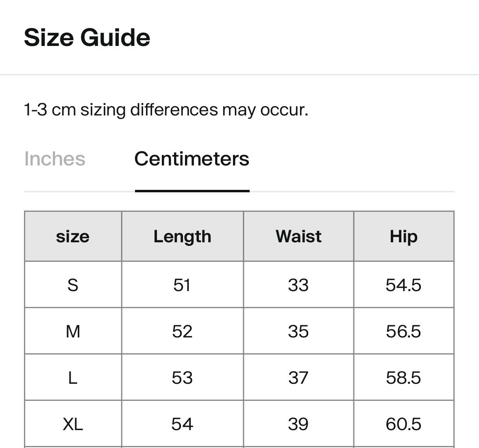The height and width of the screenshot is (448, 479).
Task: Click the Hip value 58.5 cell
Action: (x=403, y=377)
